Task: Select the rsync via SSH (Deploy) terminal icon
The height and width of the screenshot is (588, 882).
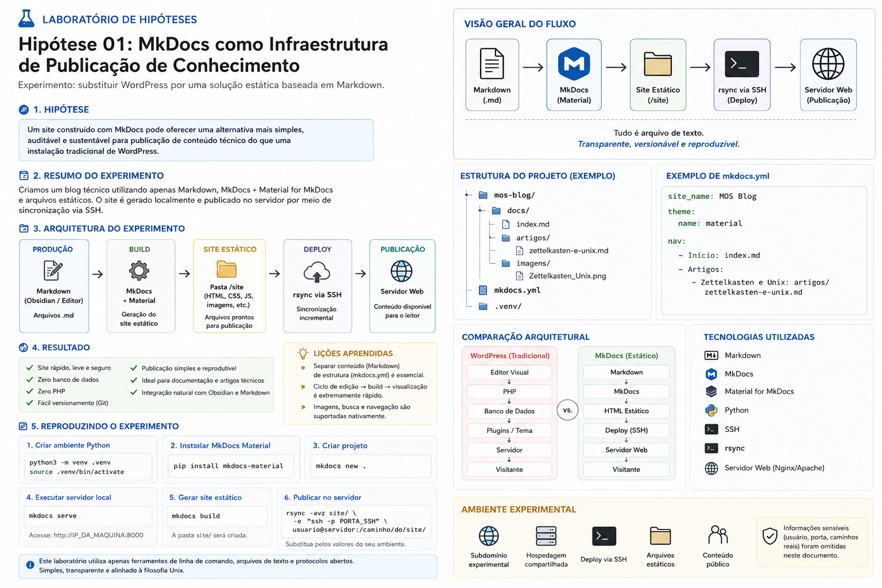Action: pyautogui.click(x=742, y=64)
